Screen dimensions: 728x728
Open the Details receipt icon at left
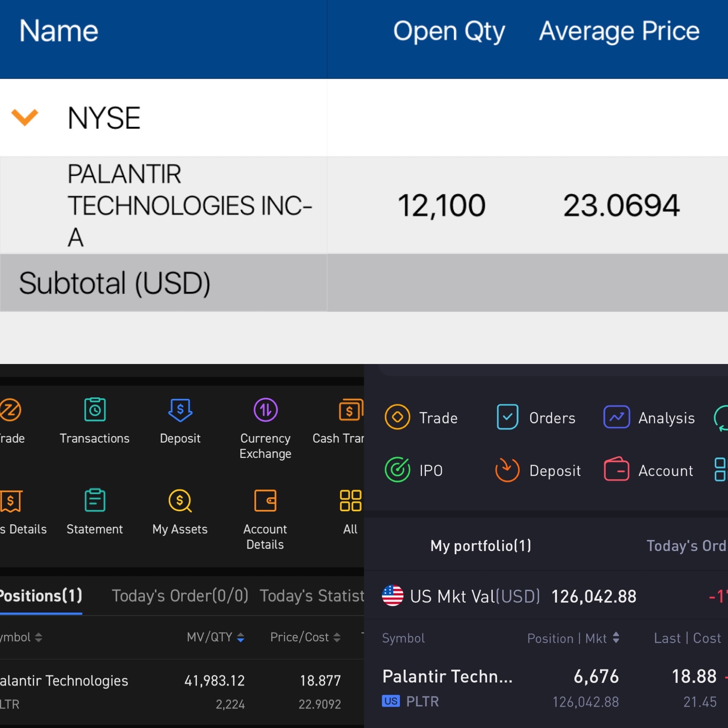coord(11,501)
